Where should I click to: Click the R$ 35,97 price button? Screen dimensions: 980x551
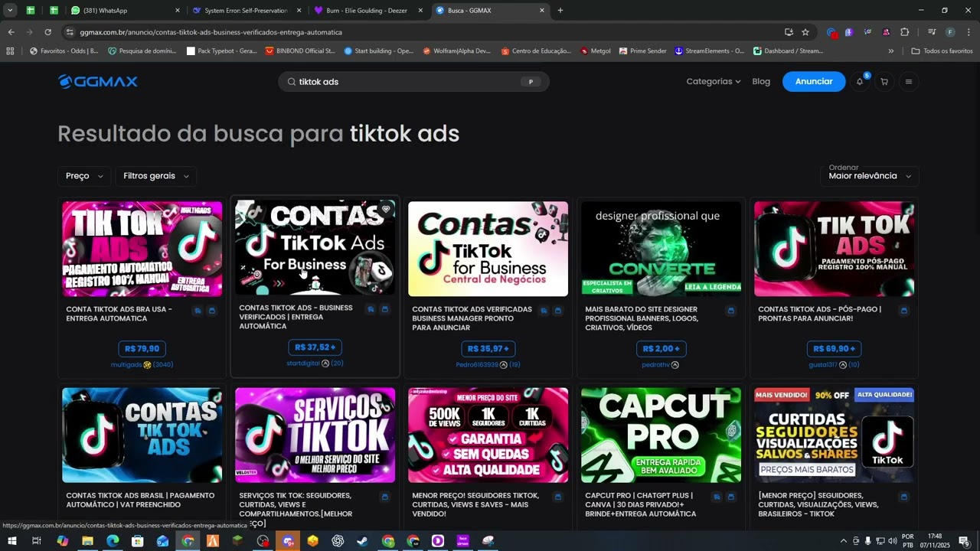488,349
